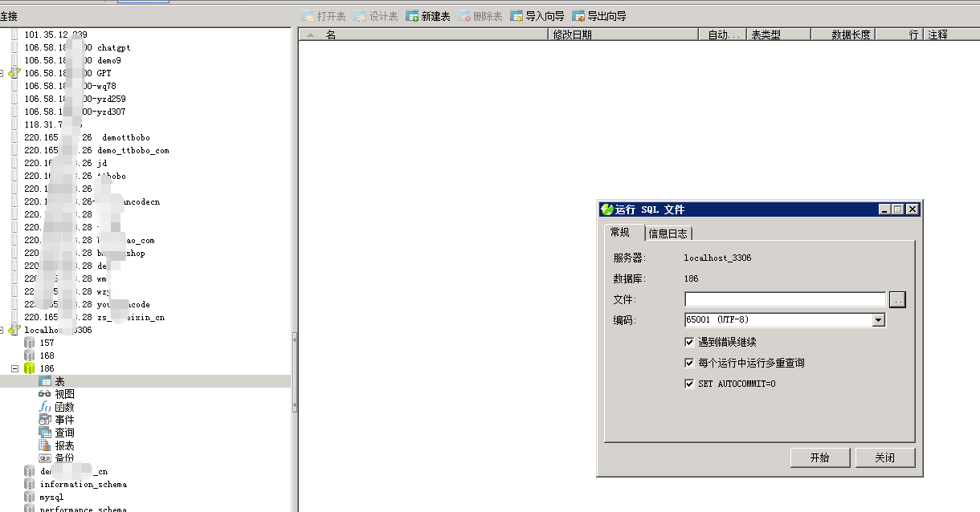
Task: Toggle the continue on error (遇到错误继续) checkbox
Action: click(x=688, y=342)
